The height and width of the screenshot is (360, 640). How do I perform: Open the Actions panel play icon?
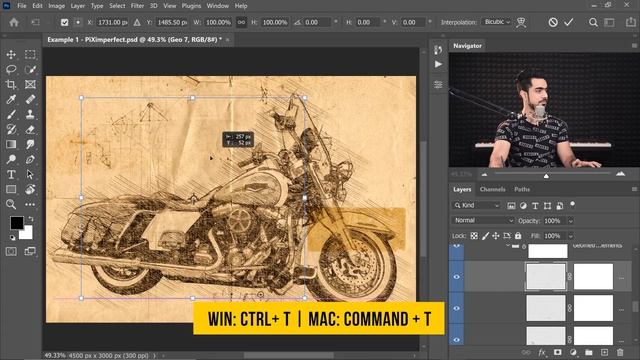(x=438, y=64)
